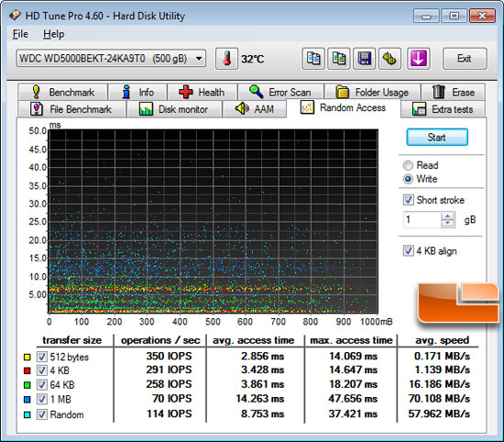Click the yellow 512 bytes color swatch
Viewport: 504px width, 442px height.
pos(27,357)
